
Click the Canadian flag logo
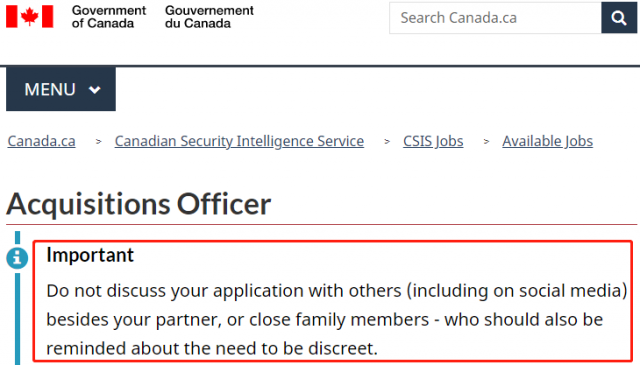[x=29, y=16]
